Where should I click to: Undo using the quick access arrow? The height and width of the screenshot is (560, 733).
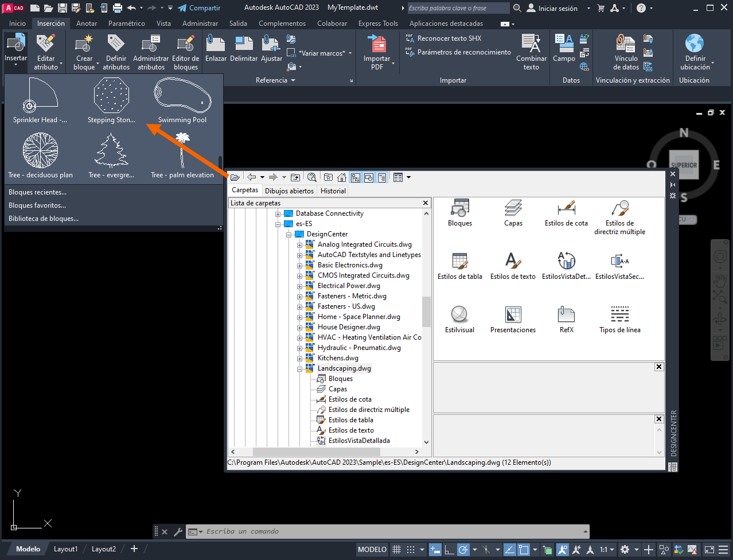tap(131, 8)
